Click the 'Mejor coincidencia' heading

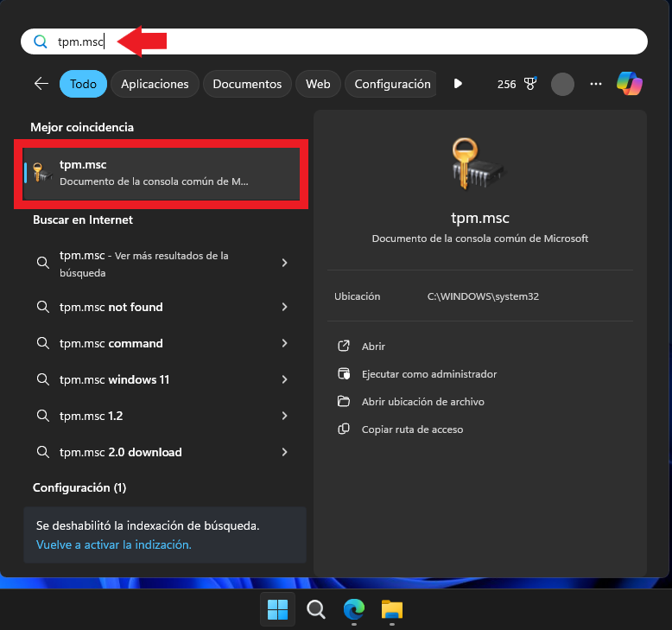(x=82, y=127)
